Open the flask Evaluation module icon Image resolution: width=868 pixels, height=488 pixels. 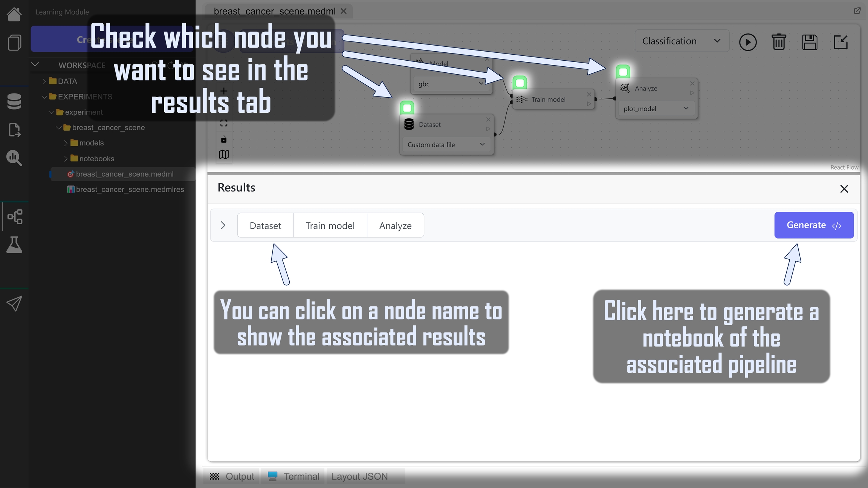tap(14, 245)
